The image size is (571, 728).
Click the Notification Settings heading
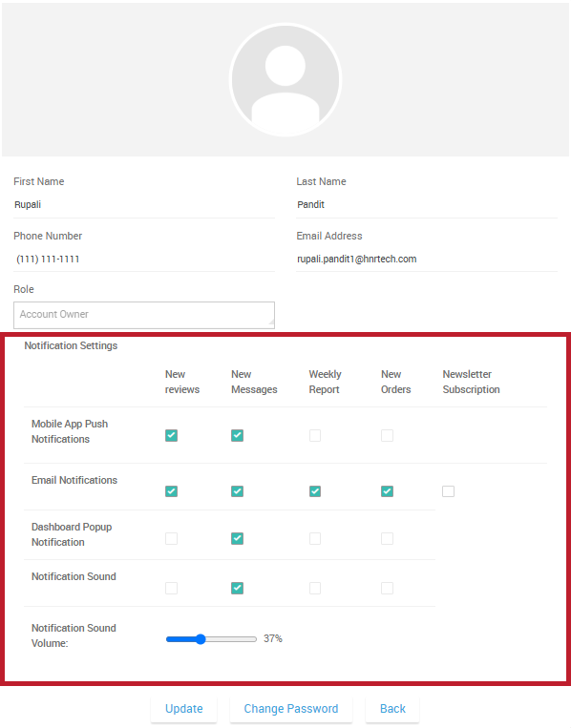pos(71,346)
